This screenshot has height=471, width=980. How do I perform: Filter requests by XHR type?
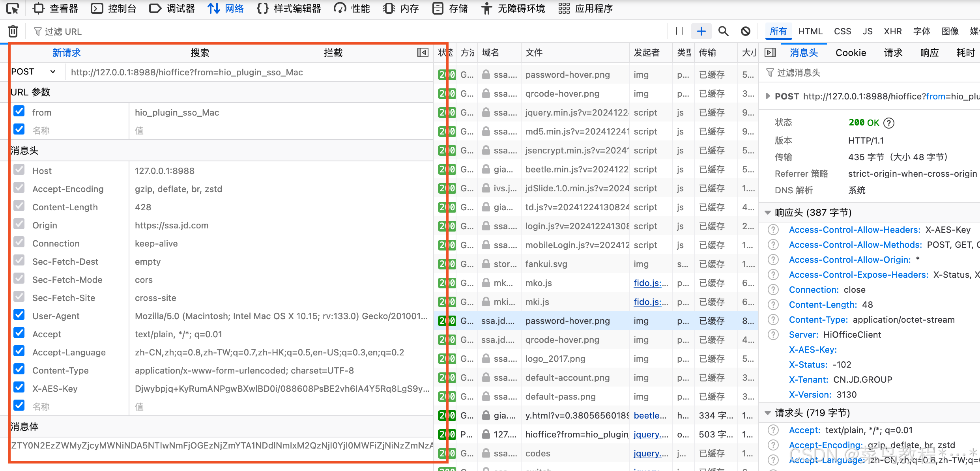pyautogui.click(x=892, y=31)
